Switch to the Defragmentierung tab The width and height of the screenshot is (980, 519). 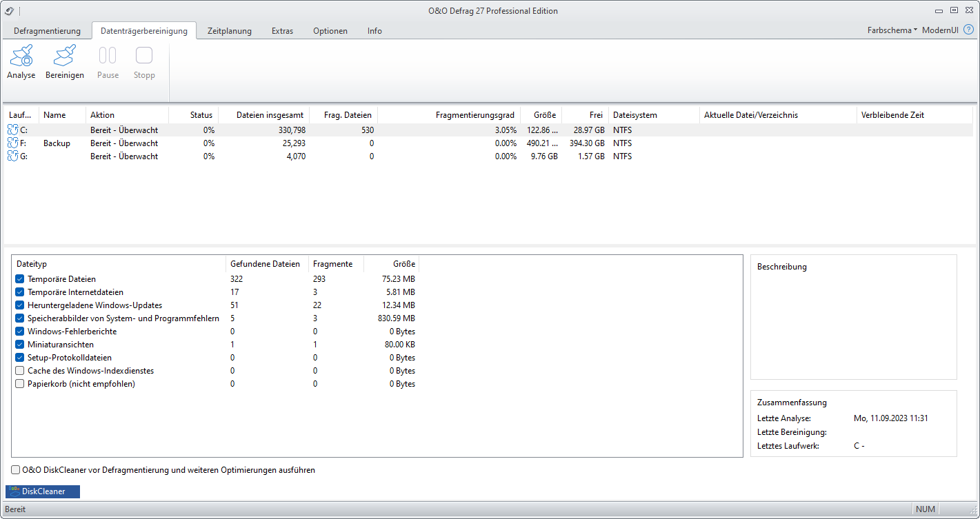click(x=47, y=31)
